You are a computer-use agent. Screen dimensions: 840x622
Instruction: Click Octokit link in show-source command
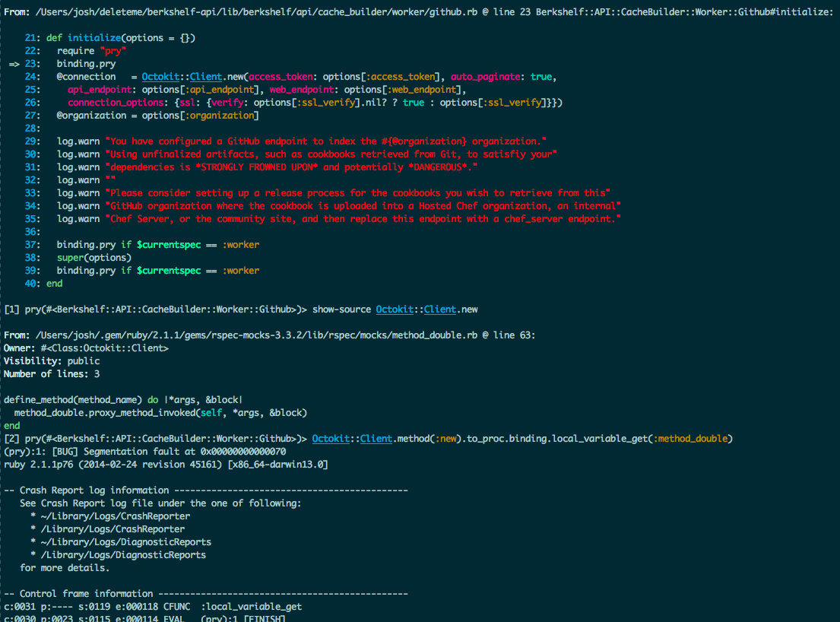(x=395, y=309)
